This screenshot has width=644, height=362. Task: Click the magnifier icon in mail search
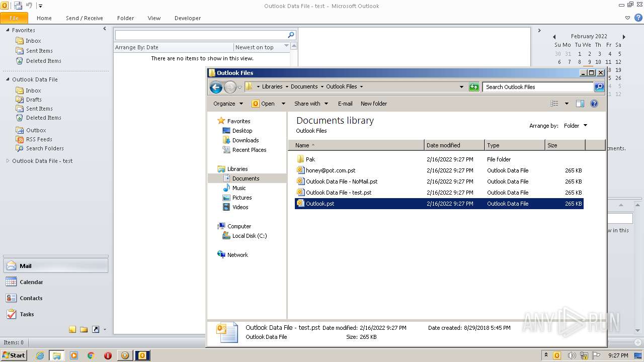pyautogui.click(x=291, y=35)
